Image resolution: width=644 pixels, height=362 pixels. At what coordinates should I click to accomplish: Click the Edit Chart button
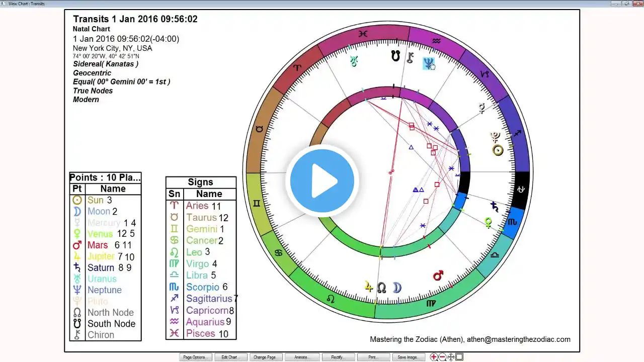click(x=229, y=357)
